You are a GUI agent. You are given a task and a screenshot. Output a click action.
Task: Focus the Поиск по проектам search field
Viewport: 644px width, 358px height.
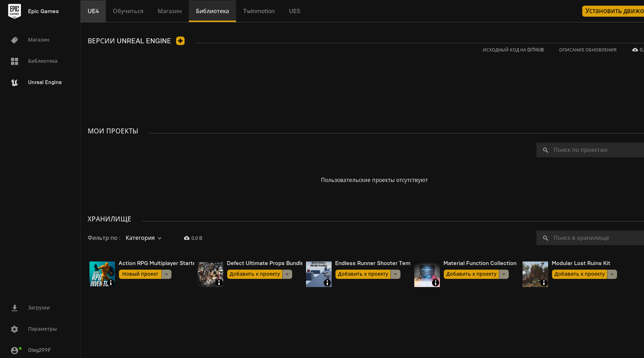click(590, 150)
